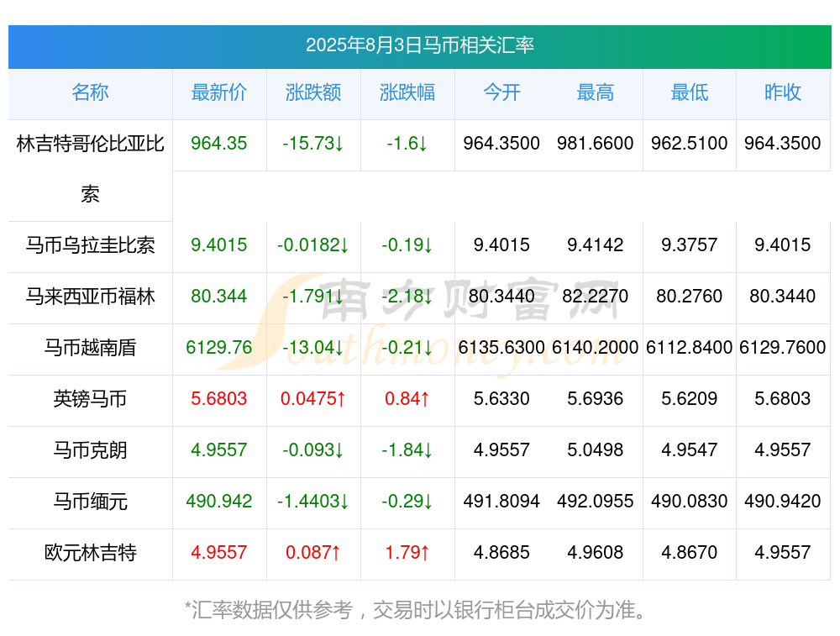The height and width of the screenshot is (636, 840).
Task: Click the high value 5.6936
Action: pyautogui.click(x=596, y=398)
